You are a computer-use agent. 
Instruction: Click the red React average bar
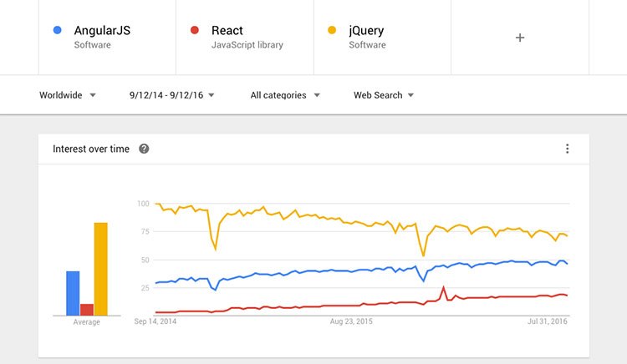(x=87, y=310)
